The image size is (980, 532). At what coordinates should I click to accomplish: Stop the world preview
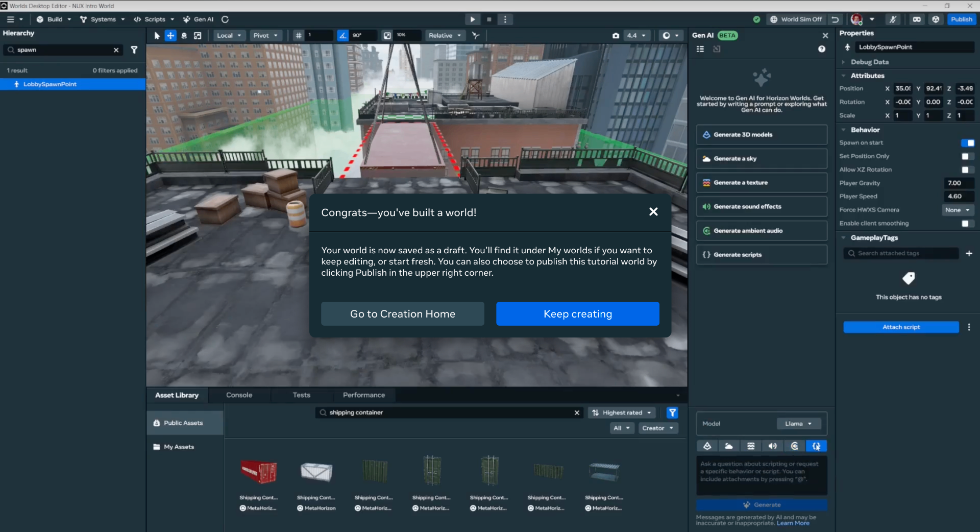(489, 19)
